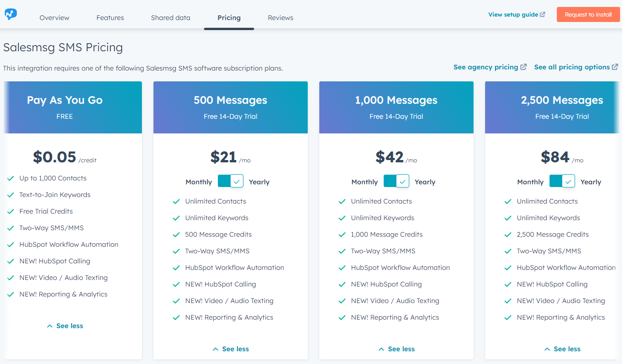Toggle billing switch on 500 Messages plan
Screen dimensions: 622x364
click(231, 181)
